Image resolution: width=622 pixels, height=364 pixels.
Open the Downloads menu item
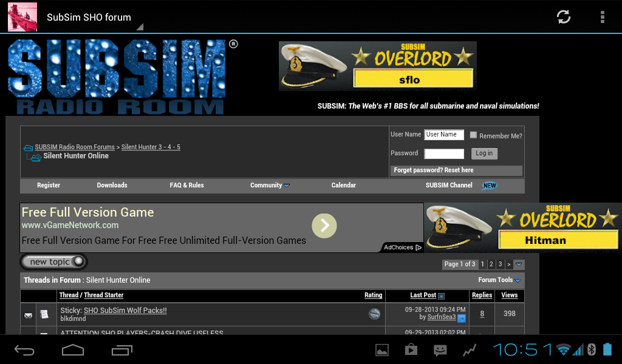point(112,185)
